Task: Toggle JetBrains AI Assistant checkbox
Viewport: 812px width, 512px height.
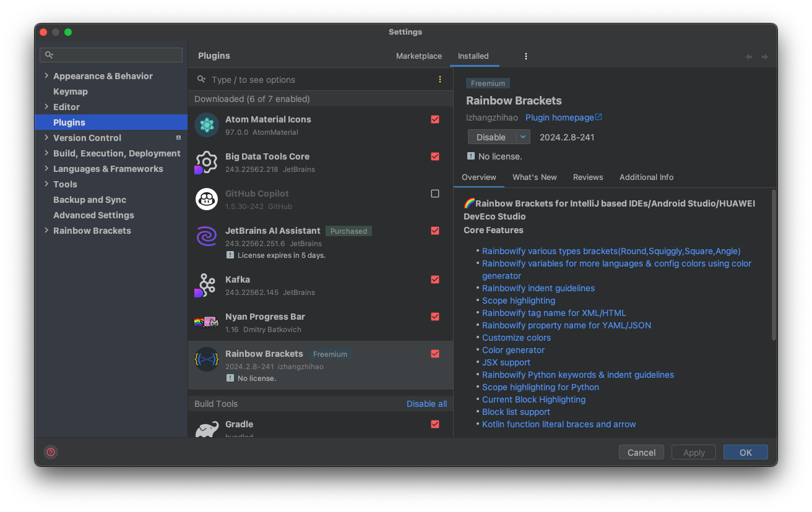Action: point(435,231)
